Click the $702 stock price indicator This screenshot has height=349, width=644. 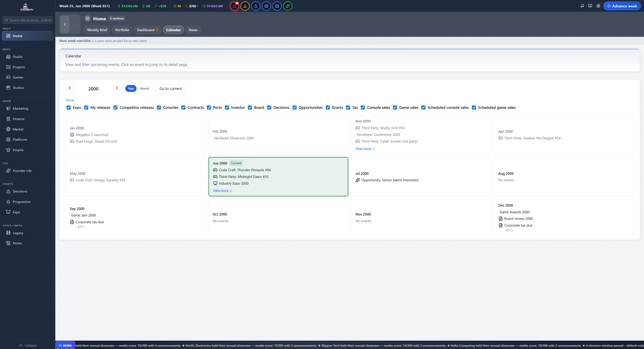(x=192, y=6)
